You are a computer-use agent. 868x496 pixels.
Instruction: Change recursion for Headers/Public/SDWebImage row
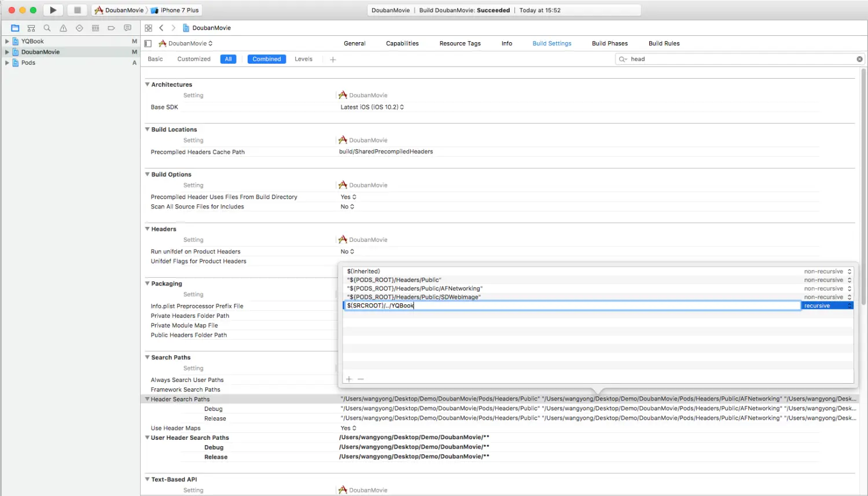pos(827,297)
